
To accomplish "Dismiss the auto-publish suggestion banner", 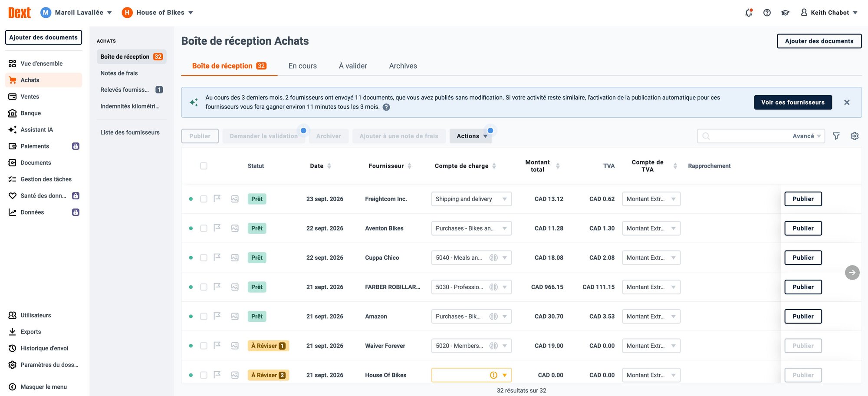I will point(847,102).
